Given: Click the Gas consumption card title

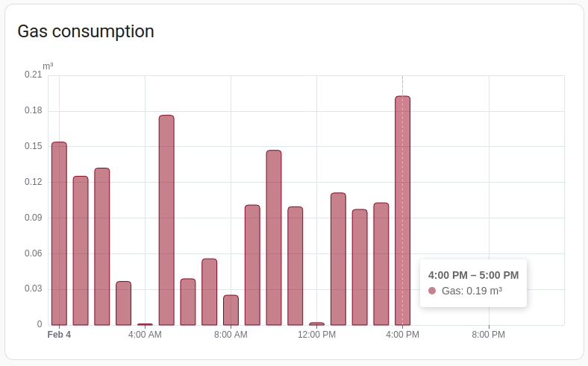Looking at the screenshot, I should point(86,31).
